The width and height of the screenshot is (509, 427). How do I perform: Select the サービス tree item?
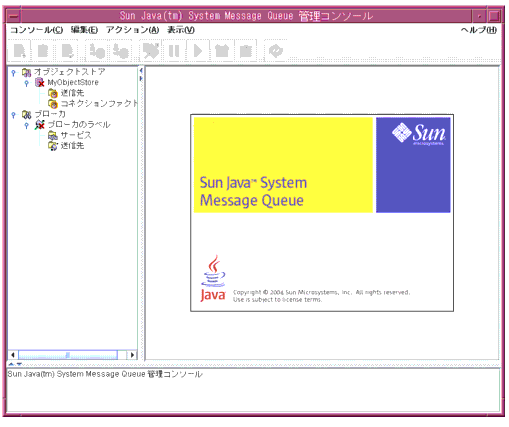coord(76,135)
